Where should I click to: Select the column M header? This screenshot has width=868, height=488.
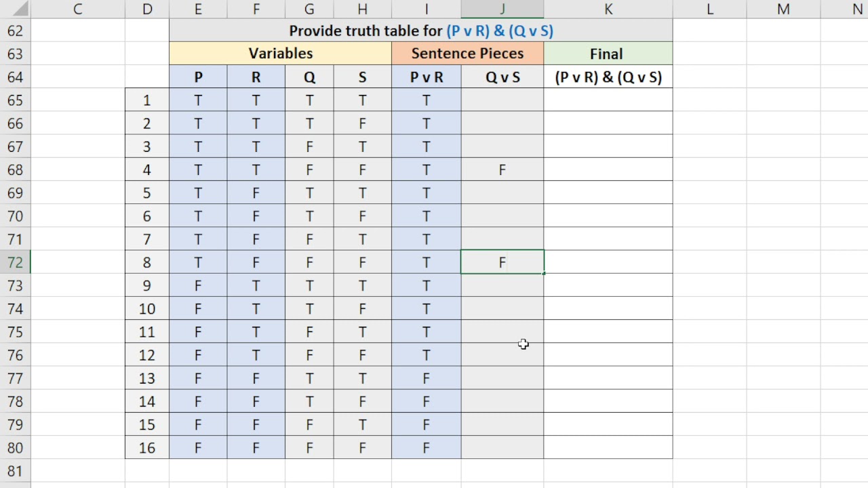click(x=783, y=9)
